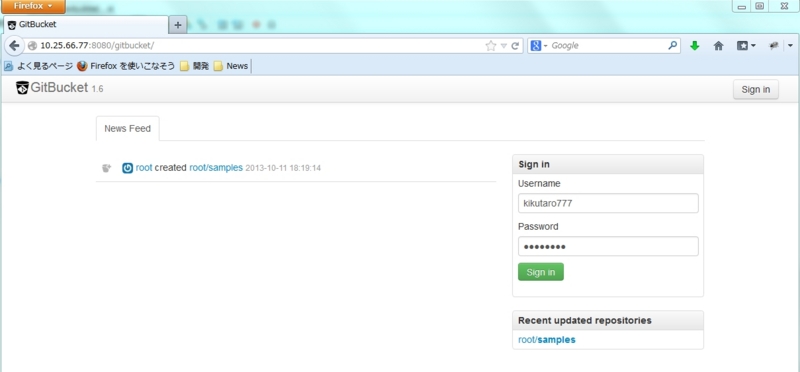800x372 pixels.
Task: Click the root user avatar icon
Action: pos(128,168)
